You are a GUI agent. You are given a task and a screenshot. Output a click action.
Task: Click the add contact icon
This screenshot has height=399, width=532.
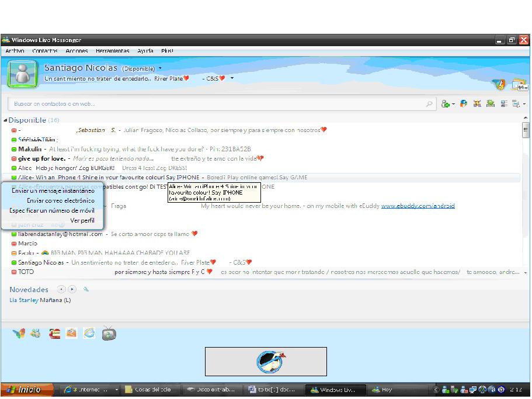coord(445,104)
